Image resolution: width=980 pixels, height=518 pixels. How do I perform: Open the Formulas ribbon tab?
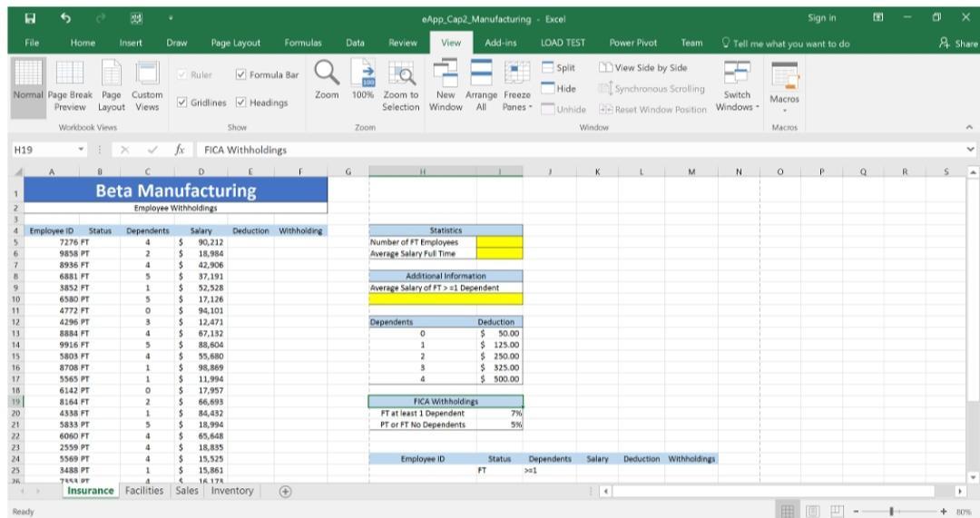(x=303, y=43)
